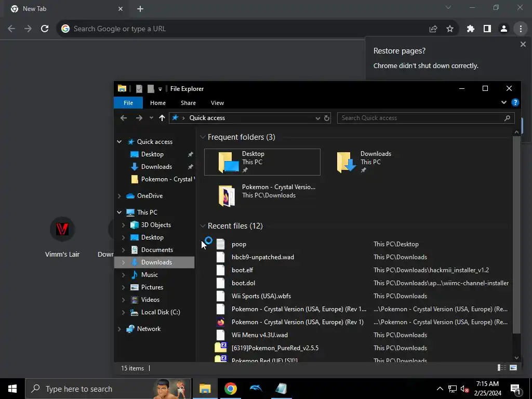
Task: Switch to large icons view layout icon
Action: pos(513,368)
